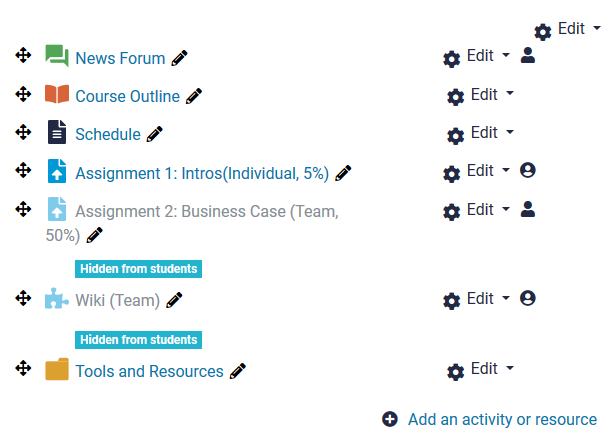Click the Course Outline book icon
Screen dimensions: 609x440
(x=57, y=96)
